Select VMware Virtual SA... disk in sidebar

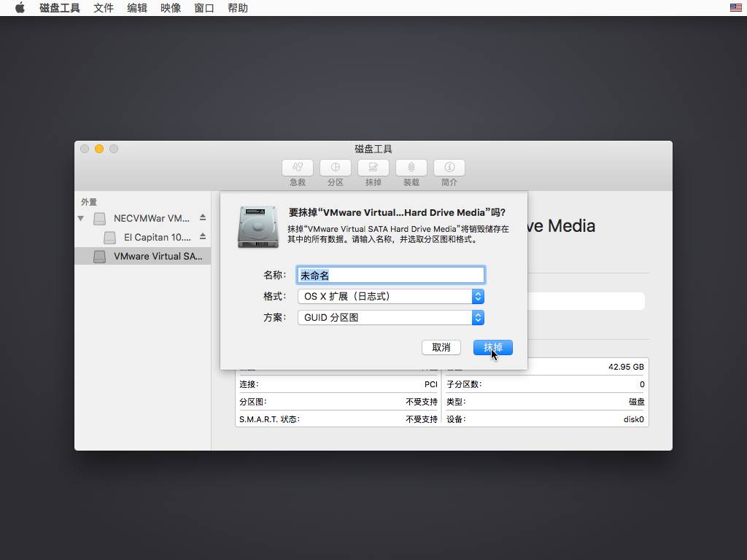tap(142, 256)
